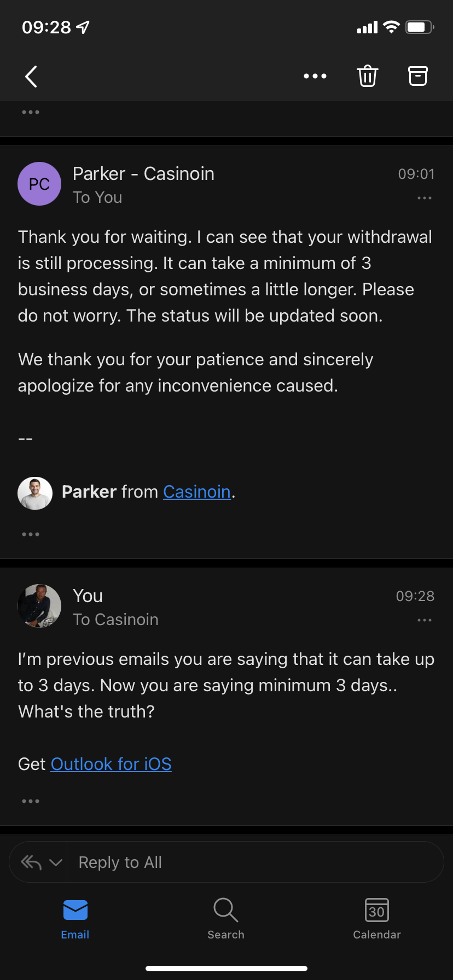
Task: Tap Parker's signature profile photo
Action: [35, 493]
